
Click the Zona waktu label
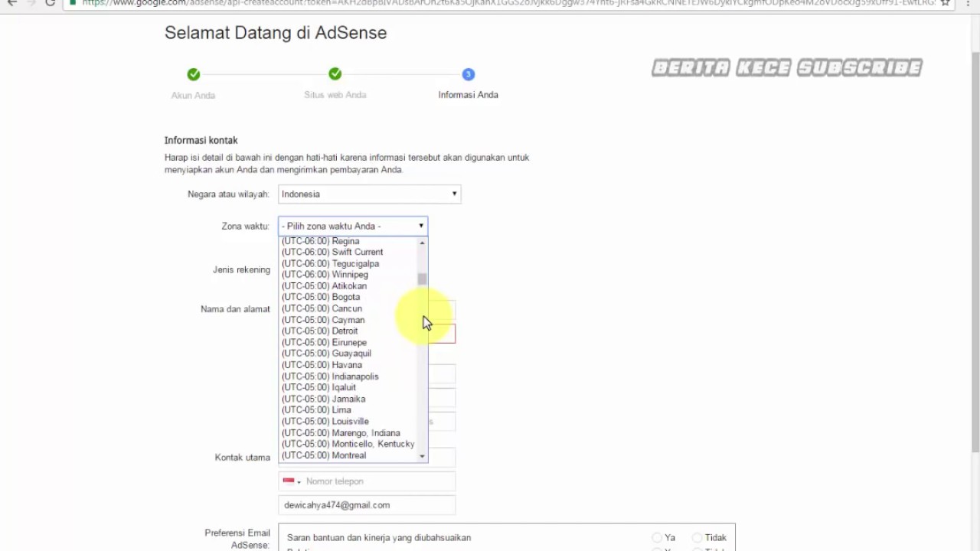245,227
